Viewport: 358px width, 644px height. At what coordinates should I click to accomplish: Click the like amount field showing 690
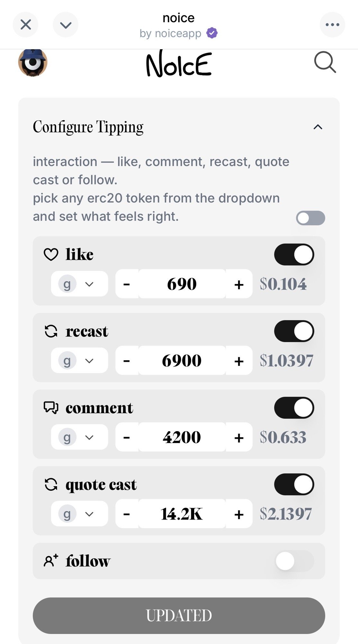tap(182, 284)
